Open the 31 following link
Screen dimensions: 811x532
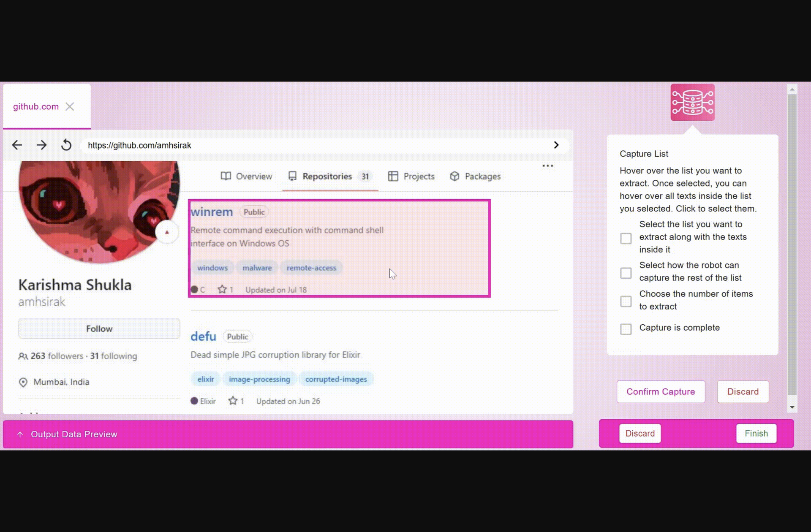coord(114,356)
